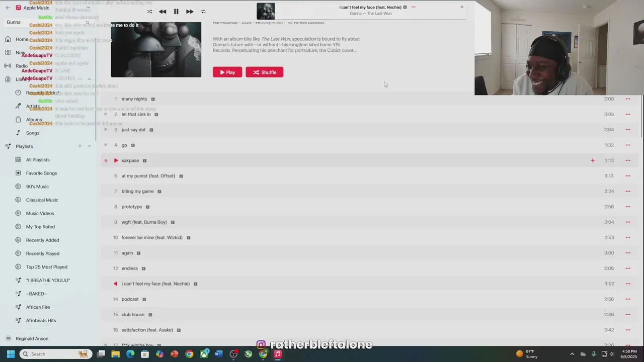
Task: Collapse the Playlists section chevron
Action: (x=90, y=146)
